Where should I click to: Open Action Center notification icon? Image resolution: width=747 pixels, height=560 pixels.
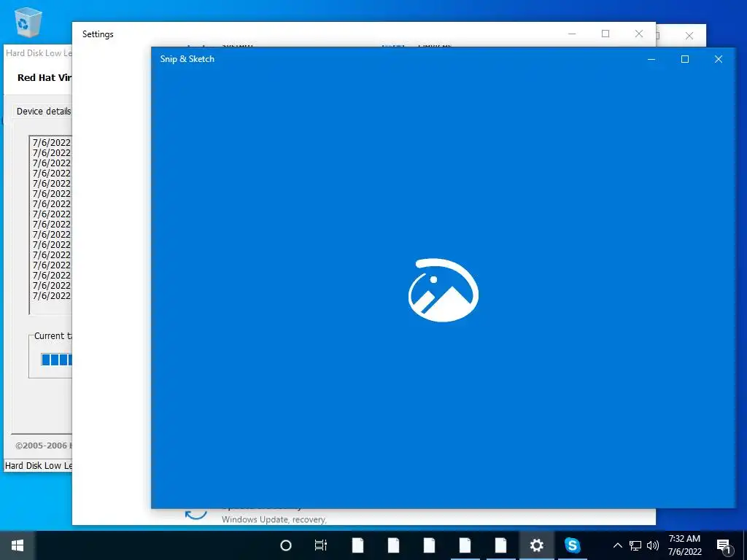coord(723,545)
